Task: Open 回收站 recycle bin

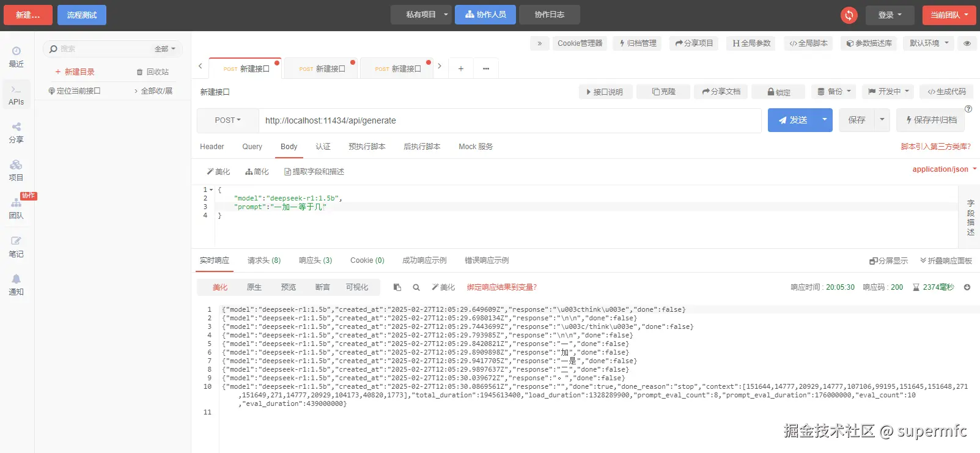Action: (153, 72)
